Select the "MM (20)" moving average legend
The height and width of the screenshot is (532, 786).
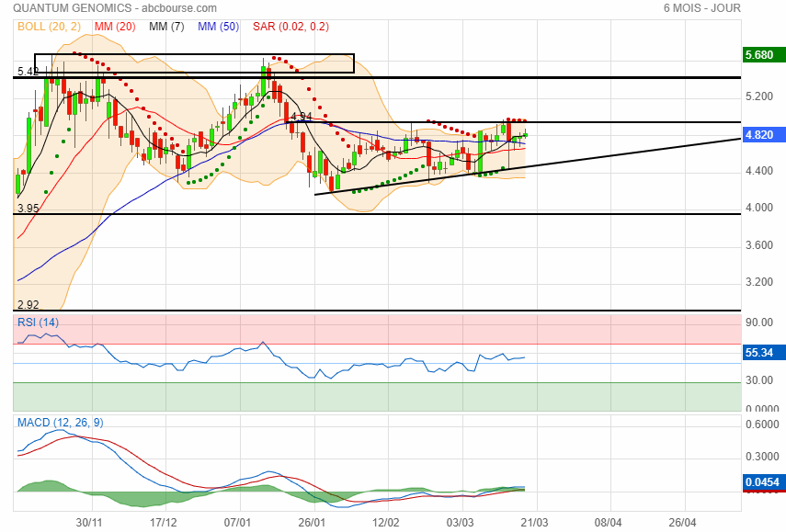(x=115, y=27)
